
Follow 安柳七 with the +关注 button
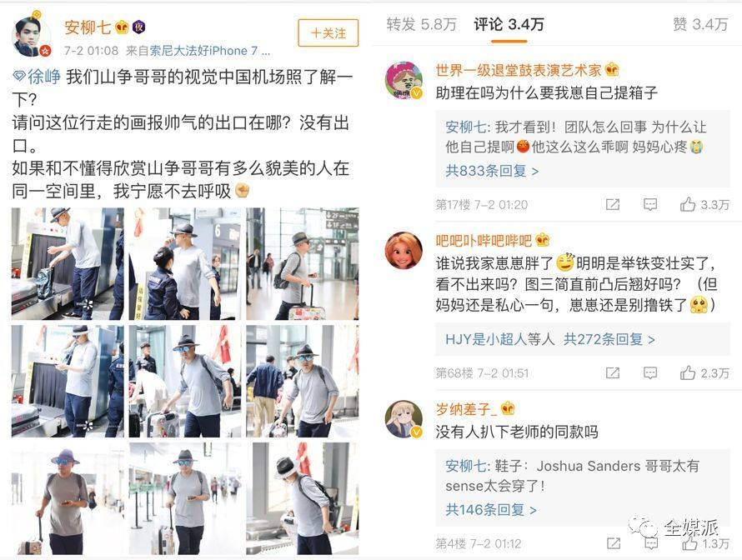click(328, 32)
